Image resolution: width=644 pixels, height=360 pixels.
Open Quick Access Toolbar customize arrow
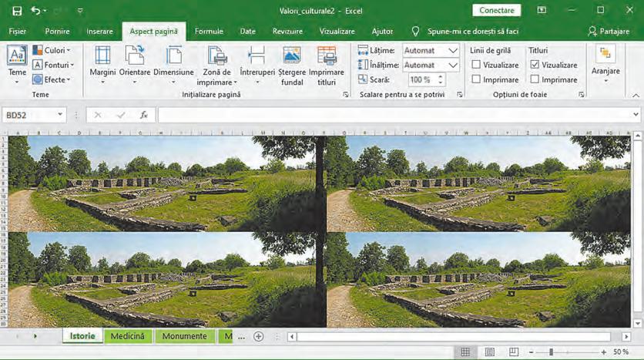click(80, 11)
